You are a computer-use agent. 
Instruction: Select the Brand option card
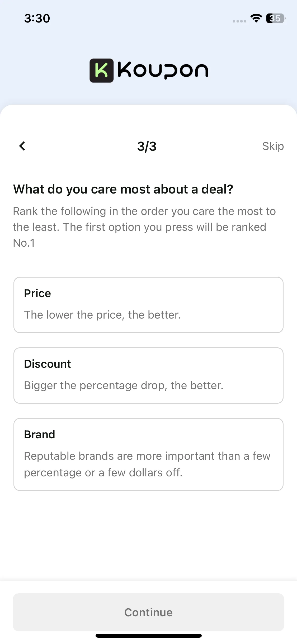coord(148,454)
